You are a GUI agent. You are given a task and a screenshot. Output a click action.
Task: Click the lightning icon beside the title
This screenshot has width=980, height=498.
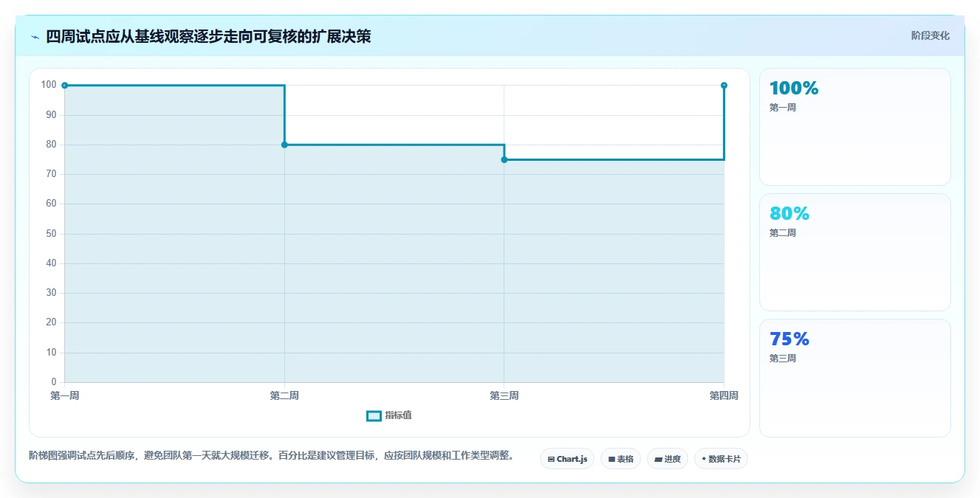[35, 37]
